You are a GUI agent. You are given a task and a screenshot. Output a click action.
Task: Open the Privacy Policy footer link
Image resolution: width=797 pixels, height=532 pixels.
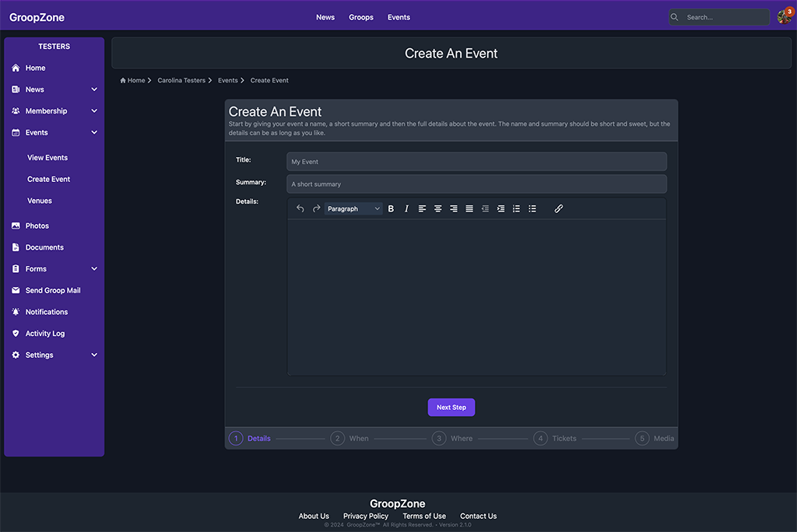366,516
